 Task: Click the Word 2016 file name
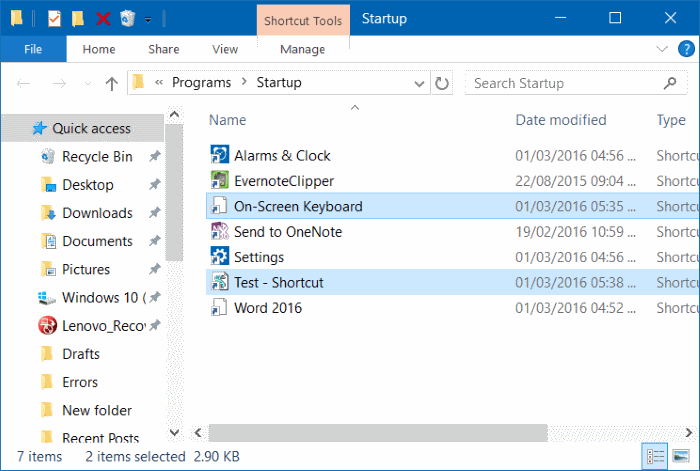pyautogui.click(x=268, y=308)
